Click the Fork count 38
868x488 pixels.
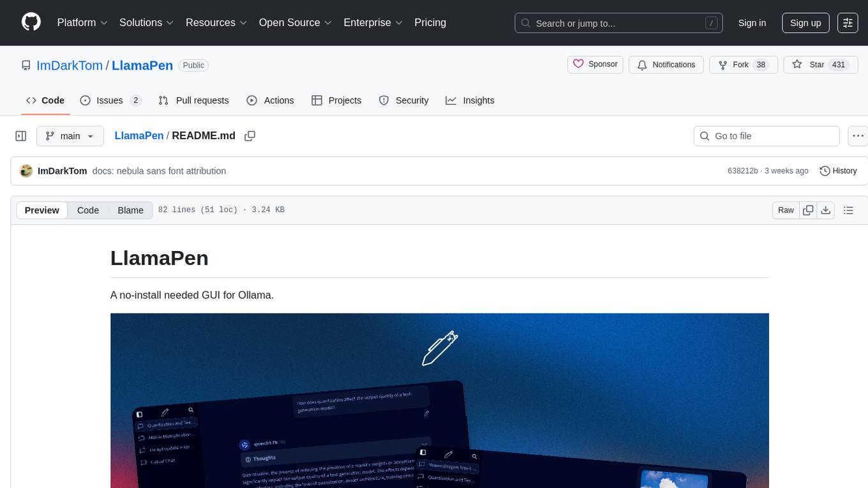(x=760, y=65)
